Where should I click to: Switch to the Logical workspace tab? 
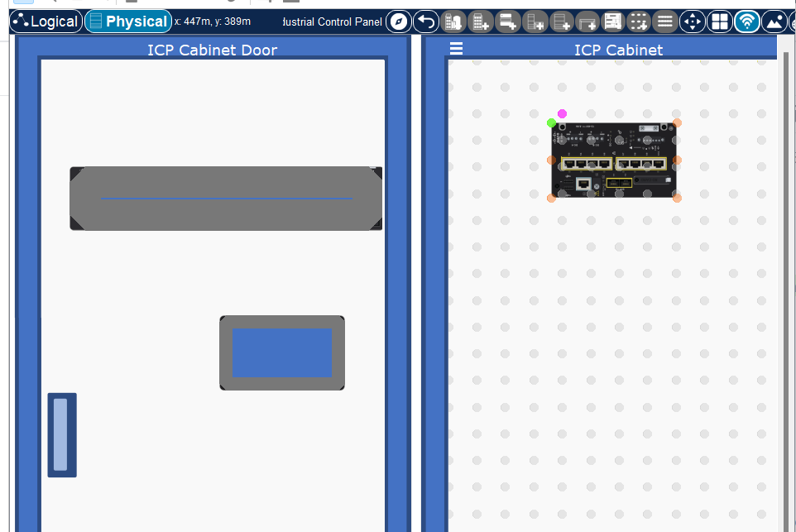47,22
